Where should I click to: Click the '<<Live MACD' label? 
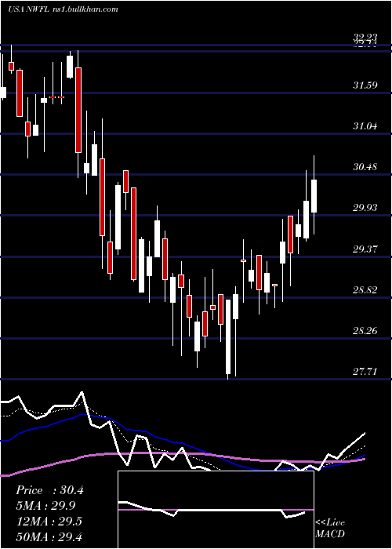(330, 528)
